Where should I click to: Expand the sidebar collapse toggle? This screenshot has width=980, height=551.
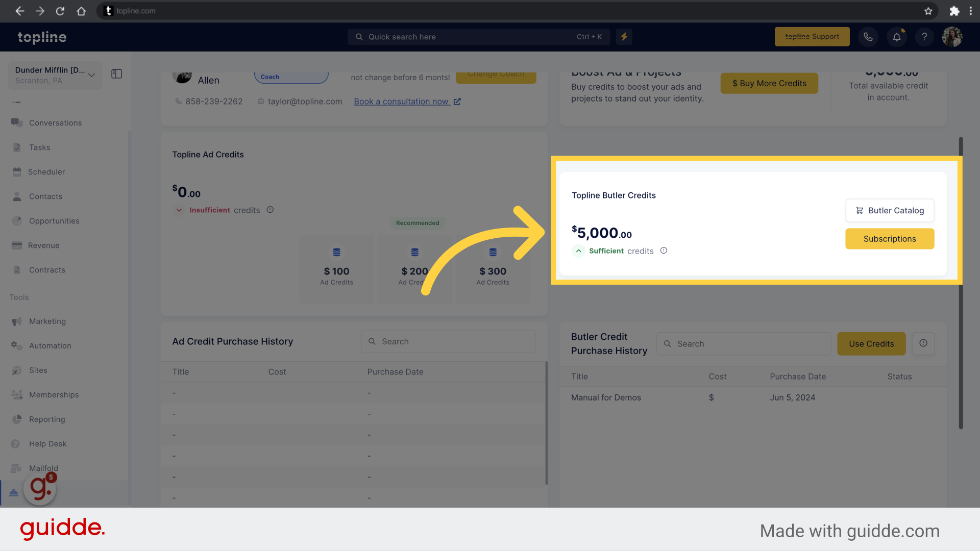(116, 74)
